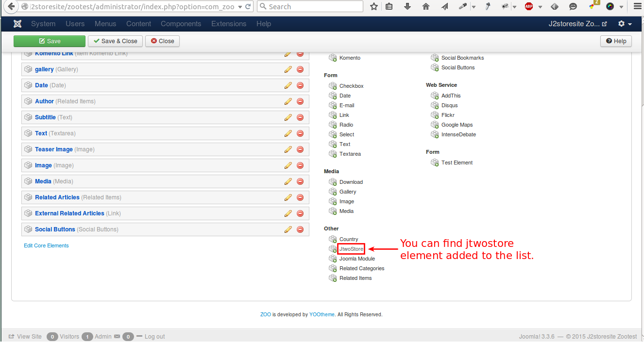The width and height of the screenshot is (644, 342).
Task: Add the Joomla Module element
Action: pyautogui.click(x=357, y=259)
